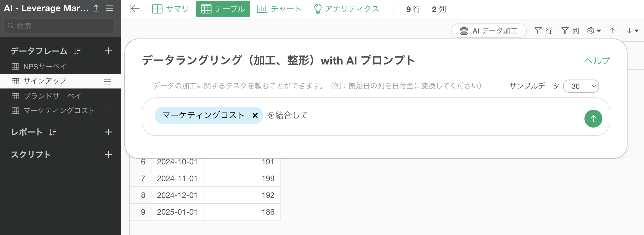The height and width of the screenshot is (235, 644).
Task: Add a new data frame
Action: point(108,51)
